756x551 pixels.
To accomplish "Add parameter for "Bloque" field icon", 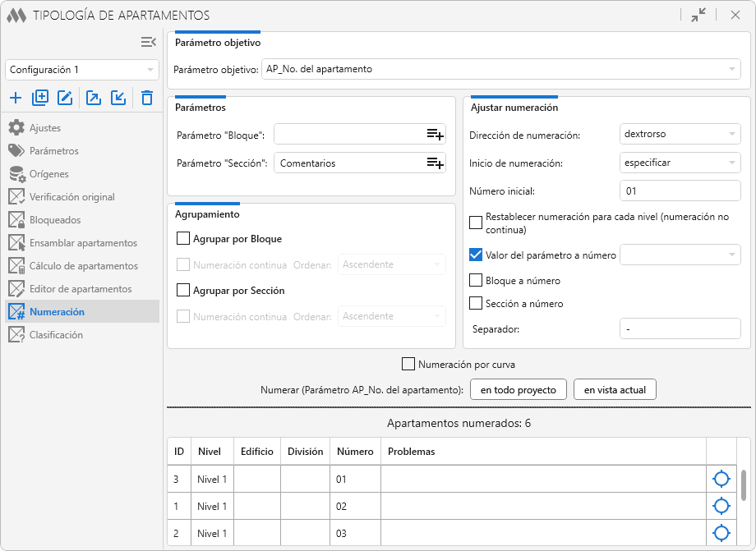I will point(435,135).
